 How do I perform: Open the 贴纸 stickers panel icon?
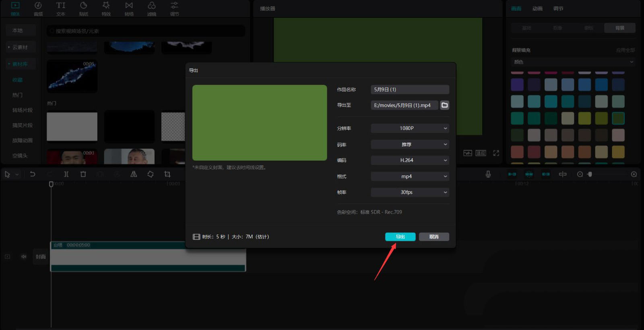83,8
